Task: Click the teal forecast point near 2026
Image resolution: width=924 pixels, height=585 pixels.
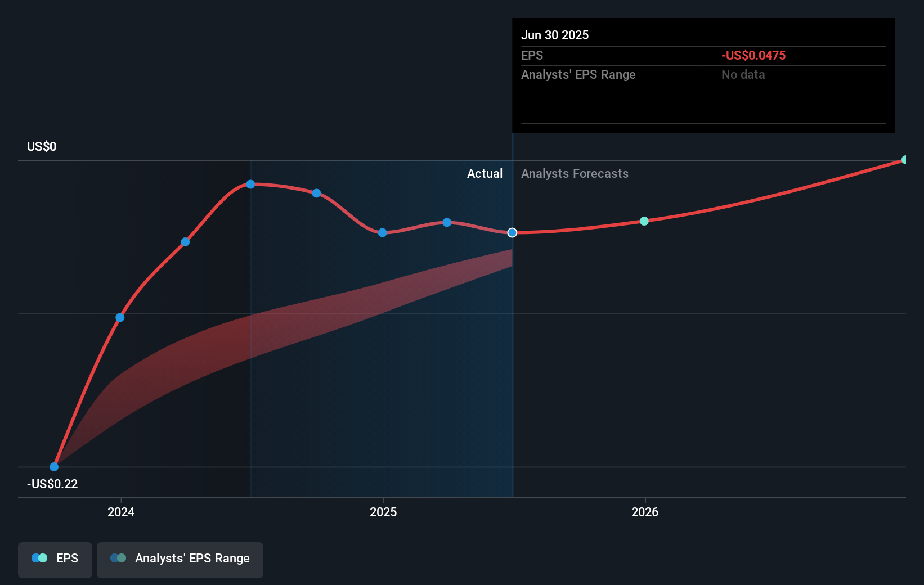Action: [x=643, y=221]
